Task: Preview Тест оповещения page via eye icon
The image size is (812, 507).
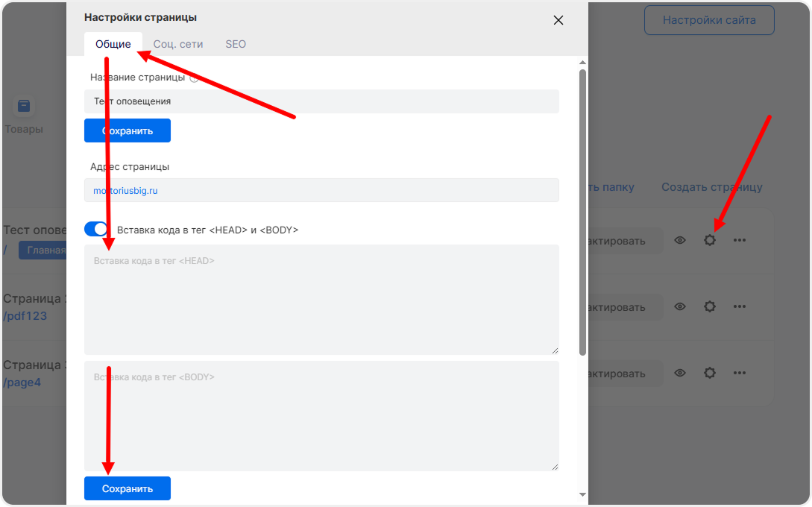Action: click(680, 241)
